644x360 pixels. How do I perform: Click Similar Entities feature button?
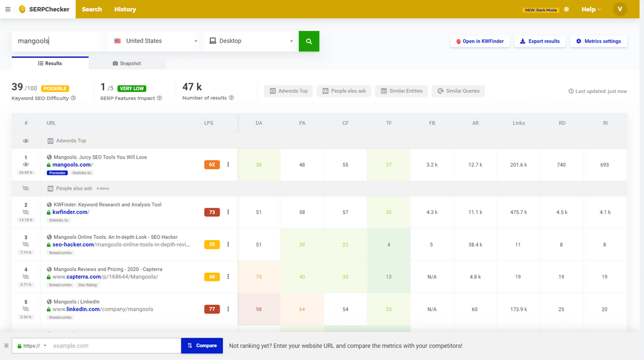401,91
